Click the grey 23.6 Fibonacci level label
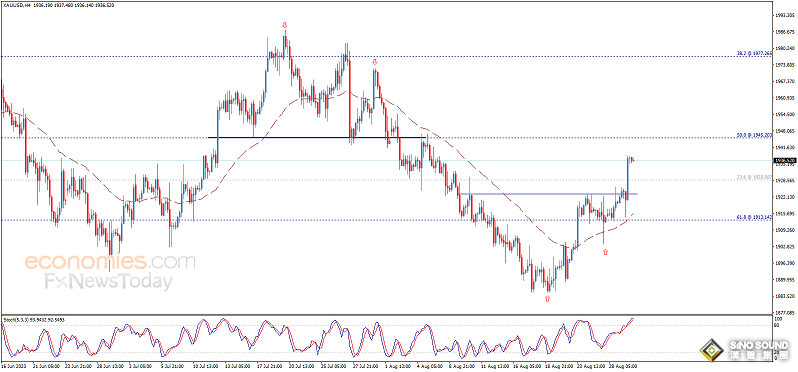 tap(754, 177)
